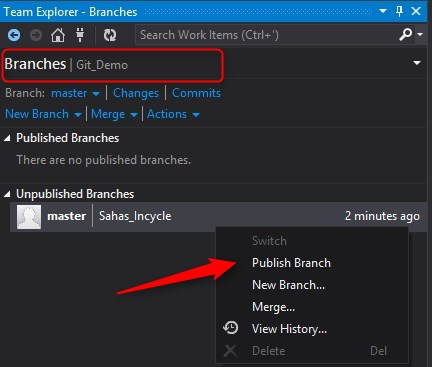Click the search magnifier icon
Screen dimensions: 432x367
click(406, 34)
